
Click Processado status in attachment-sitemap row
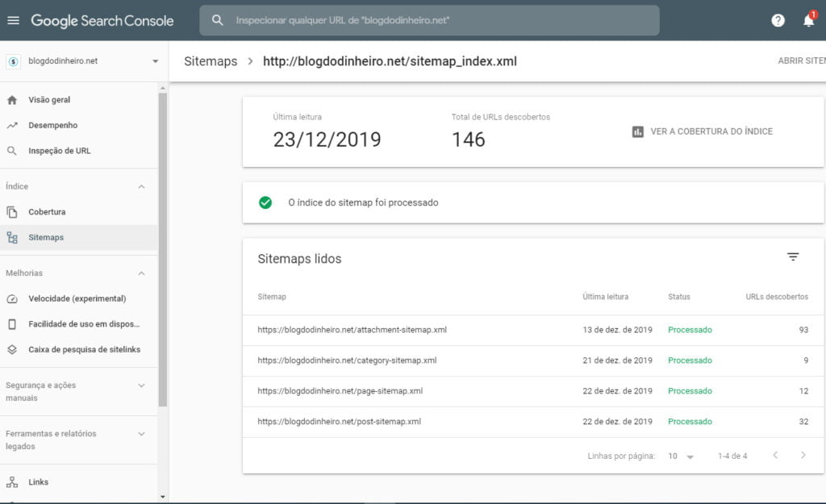tap(690, 330)
